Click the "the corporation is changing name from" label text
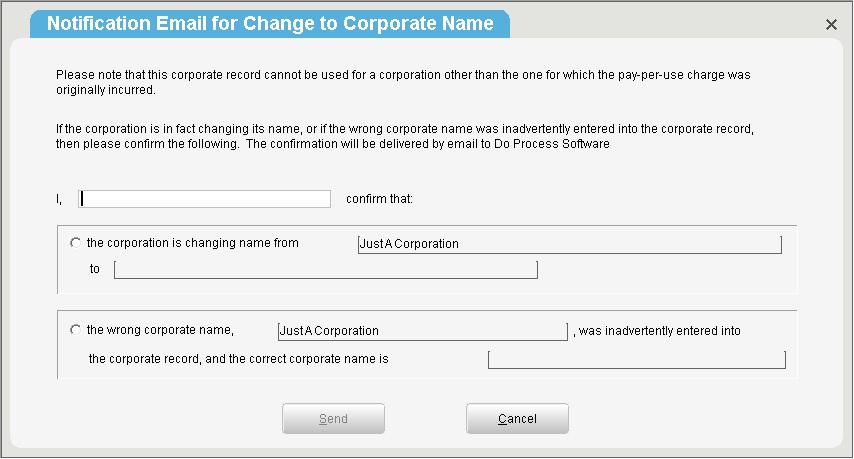This screenshot has width=854, height=459. 193,243
